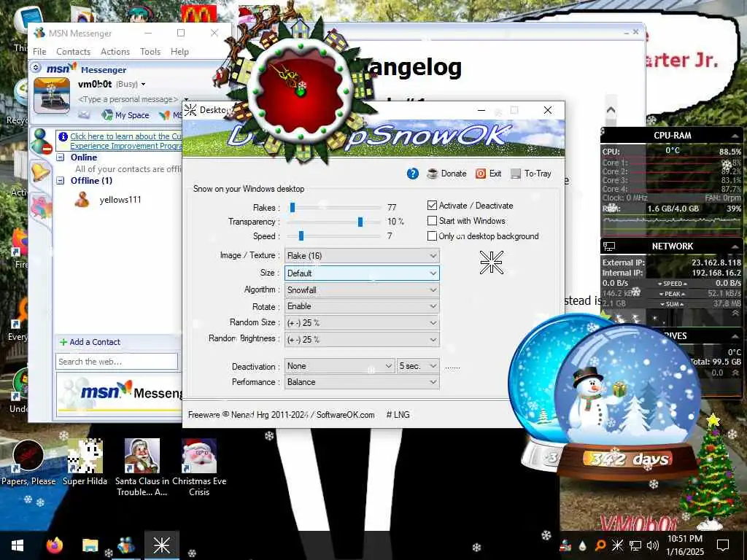Open the Busy status dropdown arrow
The width and height of the screenshot is (747, 560).
[x=143, y=85]
